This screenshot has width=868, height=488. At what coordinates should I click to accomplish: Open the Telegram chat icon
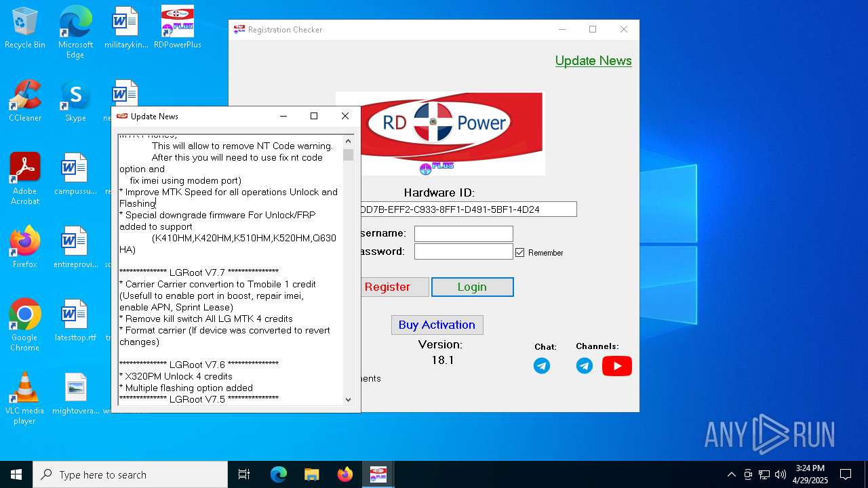[x=542, y=366]
